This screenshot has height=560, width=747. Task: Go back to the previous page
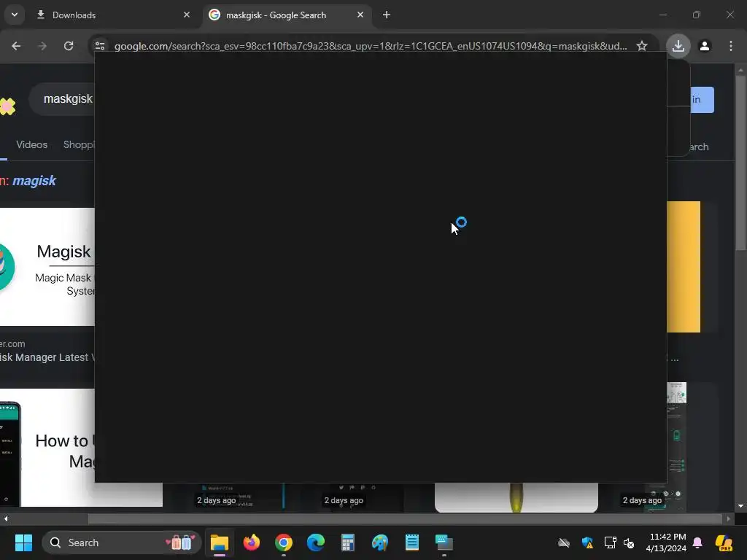(x=16, y=46)
